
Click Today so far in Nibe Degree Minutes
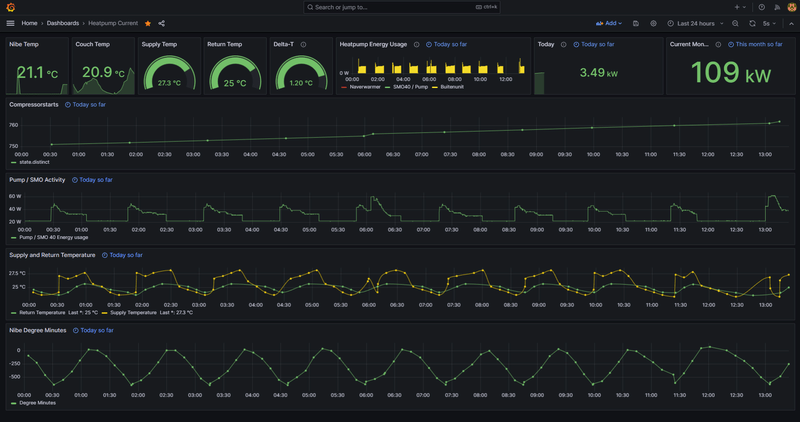pyautogui.click(x=93, y=331)
